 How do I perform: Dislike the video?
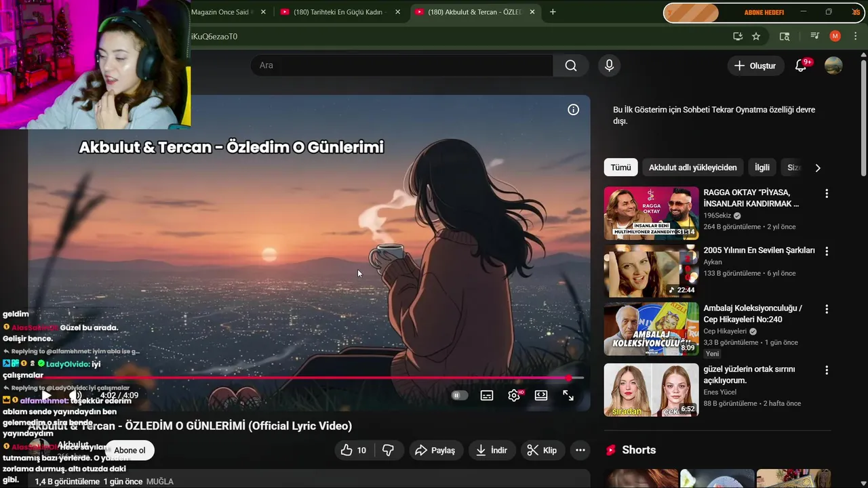tap(389, 450)
